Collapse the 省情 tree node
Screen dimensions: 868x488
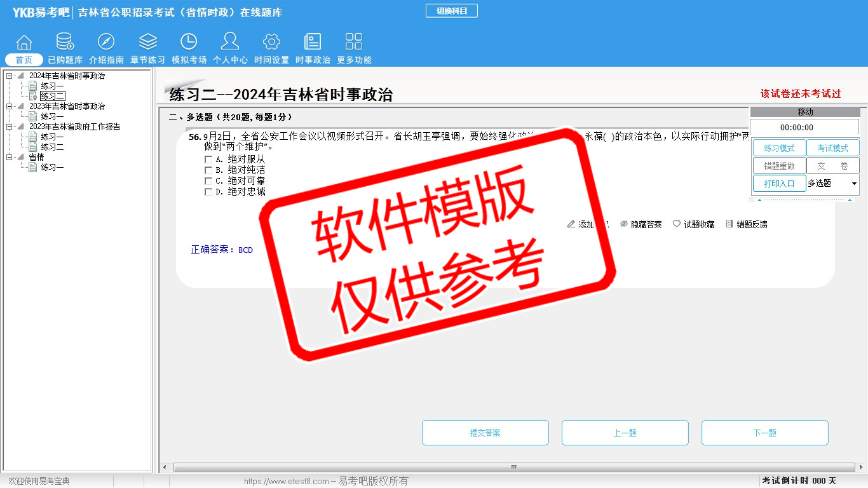point(10,158)
